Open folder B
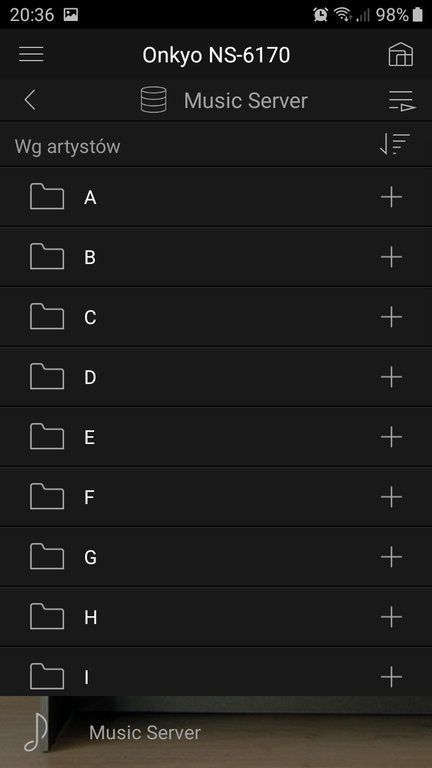The image size is (432, 768). (x=216, y=257)
